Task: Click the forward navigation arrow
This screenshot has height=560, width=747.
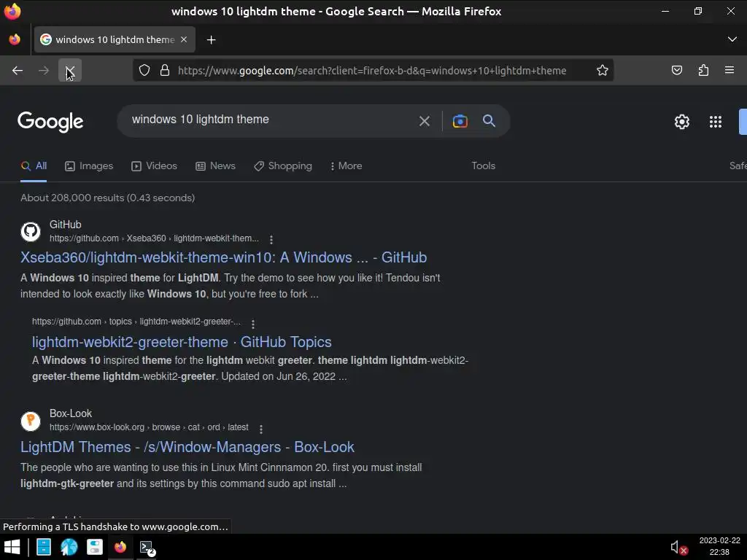Action: point(44,71)
